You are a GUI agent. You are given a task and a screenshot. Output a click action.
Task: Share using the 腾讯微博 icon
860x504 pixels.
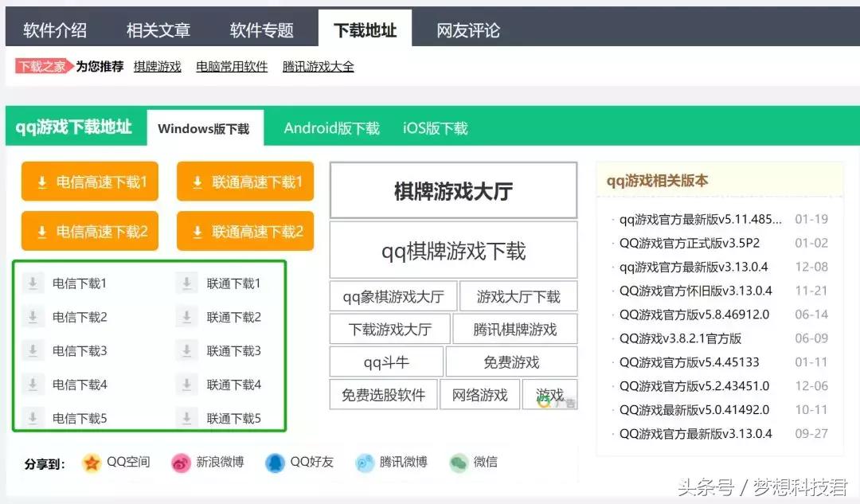click(365, 463)
